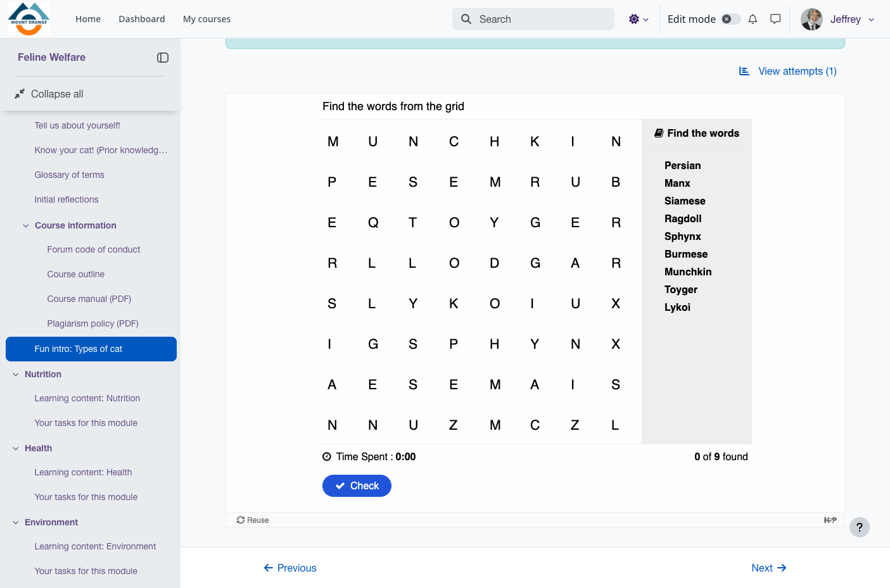
Task: Click the search magnifier icon
Action: coord(466,19)
